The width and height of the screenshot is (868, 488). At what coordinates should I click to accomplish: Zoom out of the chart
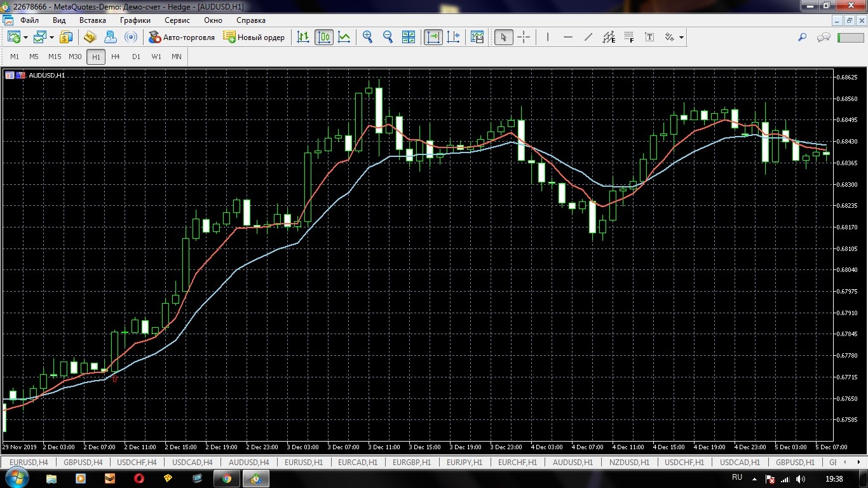(388, 37)
